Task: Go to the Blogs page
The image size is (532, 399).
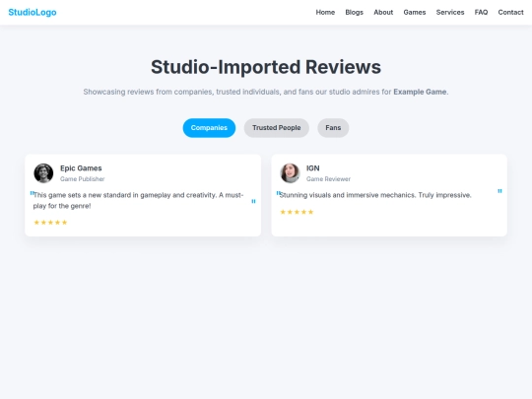Action: [x=355, y=12]
